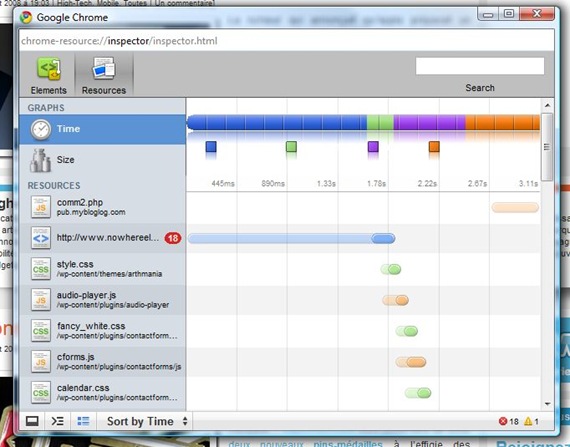Select the Time graph

103,129
